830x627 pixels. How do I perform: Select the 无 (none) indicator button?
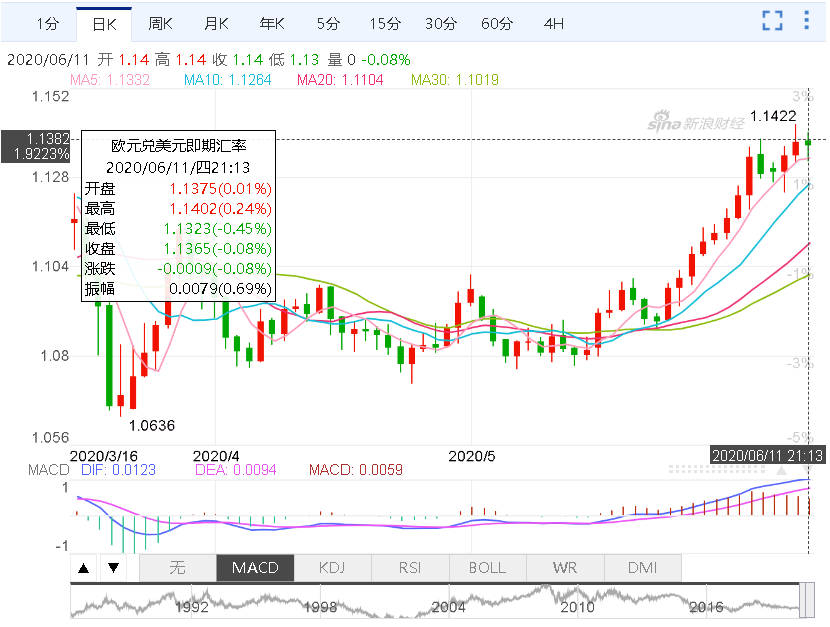click(177, 568)
